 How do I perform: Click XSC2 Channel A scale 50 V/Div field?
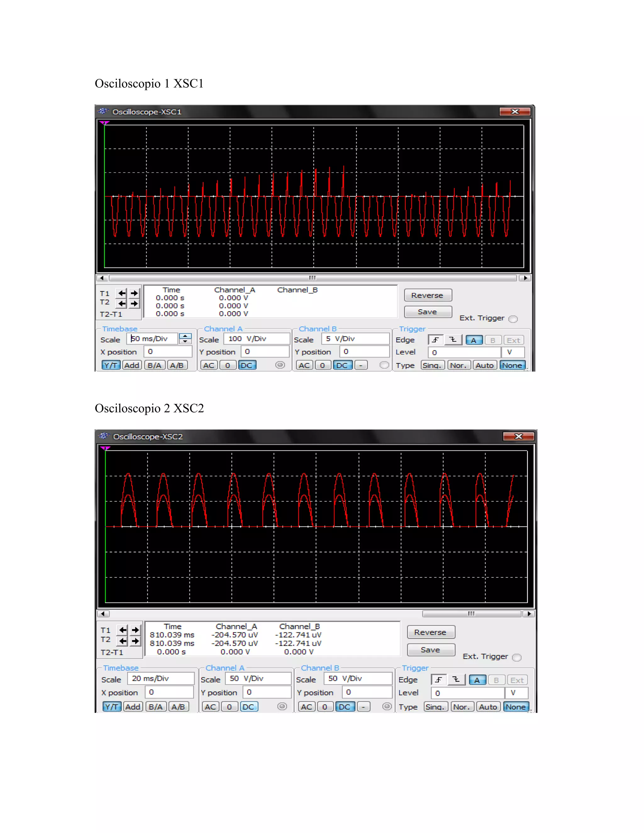click(258, 679)
